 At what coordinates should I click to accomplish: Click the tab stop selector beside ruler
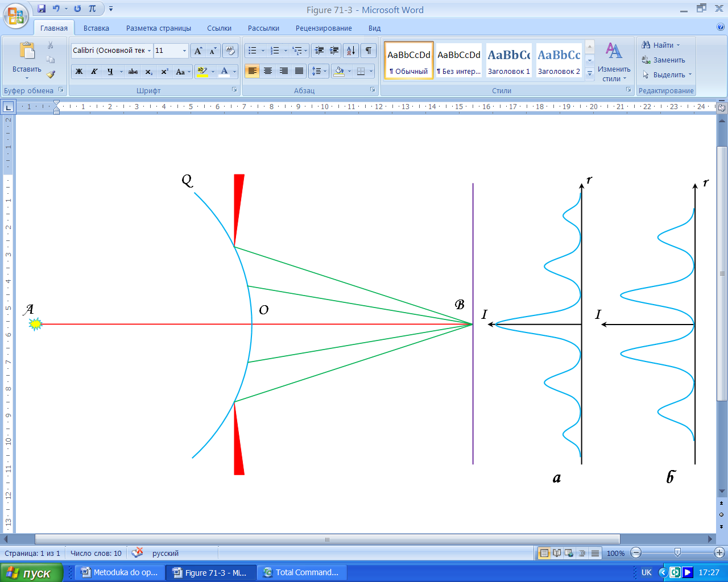tap(8, 106)
